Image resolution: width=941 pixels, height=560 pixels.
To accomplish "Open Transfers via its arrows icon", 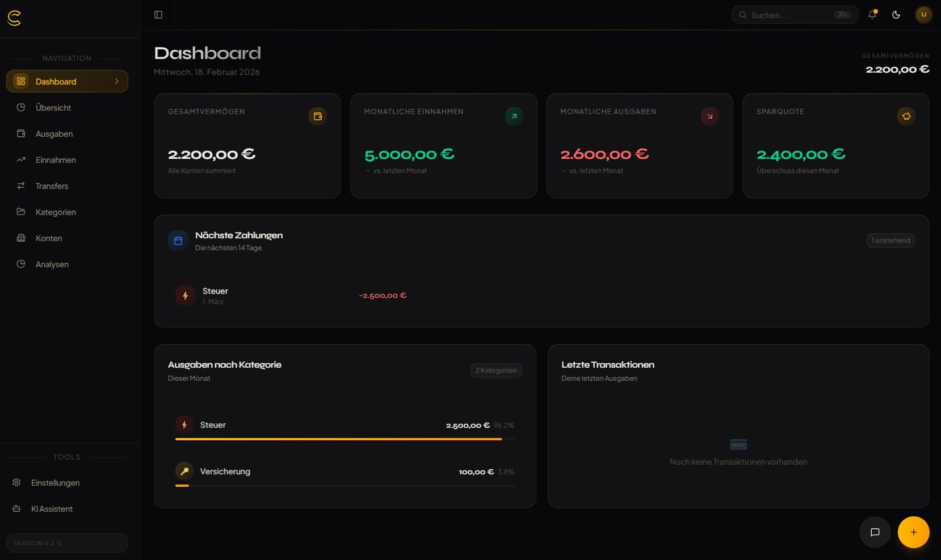I will [x=21, y=186].
